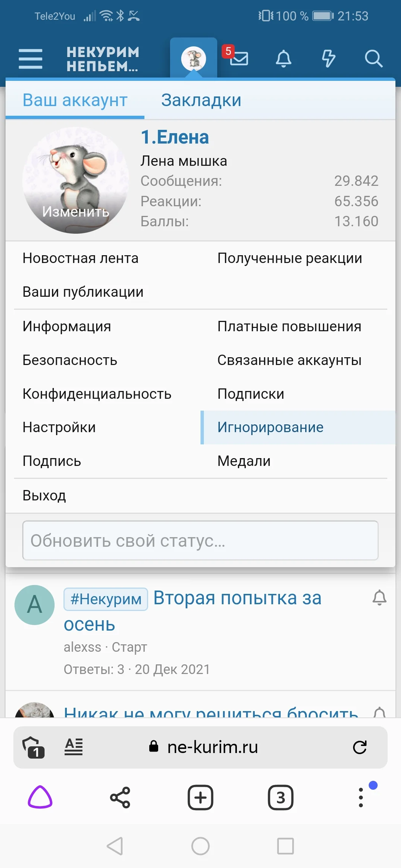Change profile avatar via Изменить

coord(76,212)
